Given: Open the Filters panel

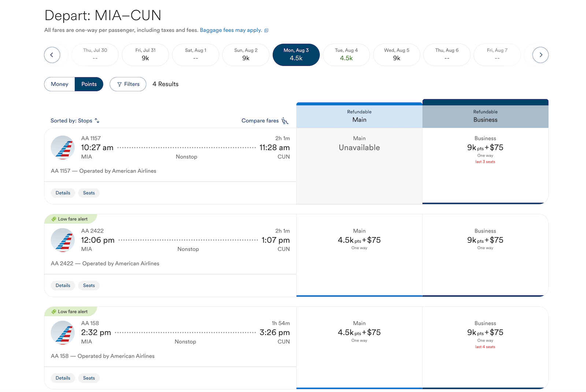Looking at the screenshot, I should click(x=128, y=84).
